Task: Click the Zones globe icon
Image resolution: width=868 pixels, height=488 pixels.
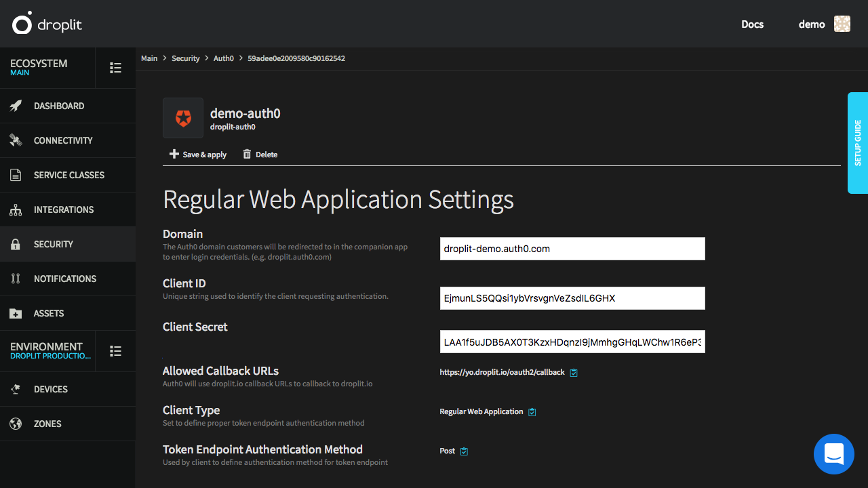Action: 16,424
